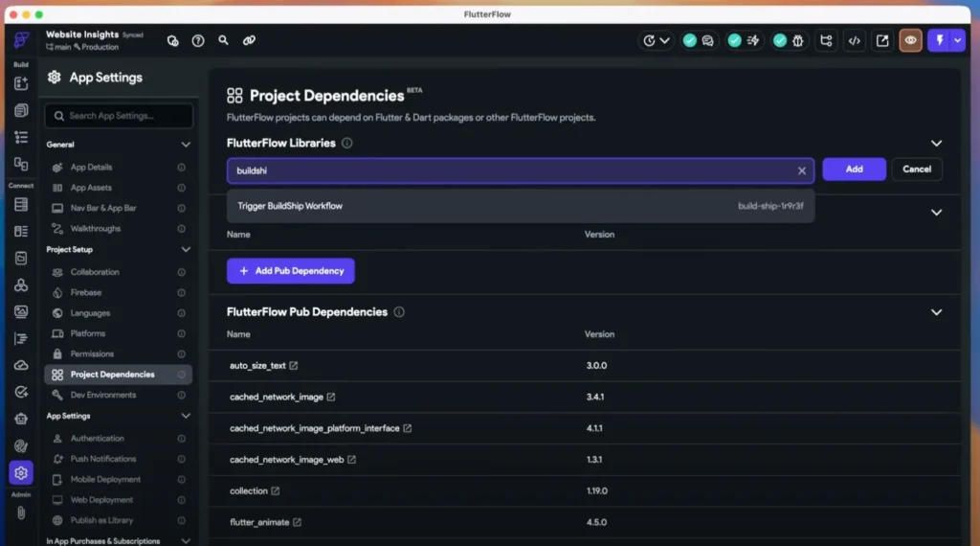Clear the library search field

click(x=801, y=171)
